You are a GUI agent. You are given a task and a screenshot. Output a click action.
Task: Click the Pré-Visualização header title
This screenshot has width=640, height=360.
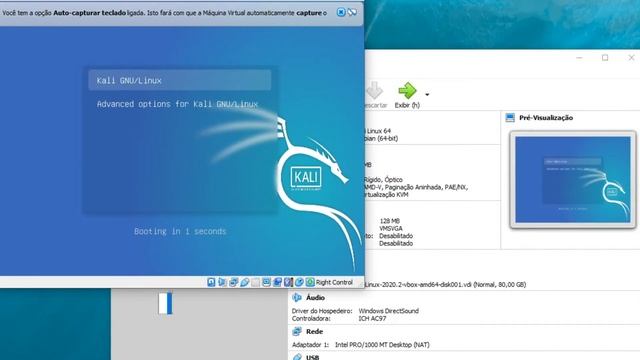[546, 118]
